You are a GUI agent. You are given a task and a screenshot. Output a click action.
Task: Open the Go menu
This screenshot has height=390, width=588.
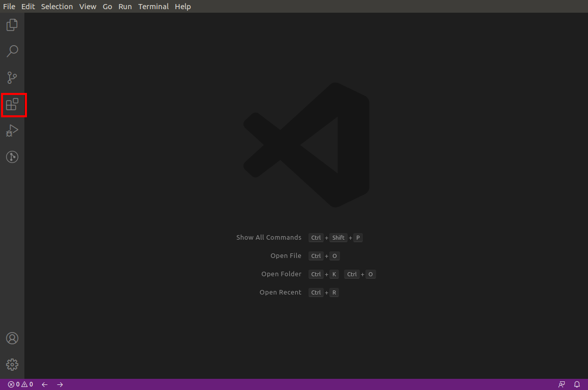point(107,6)
